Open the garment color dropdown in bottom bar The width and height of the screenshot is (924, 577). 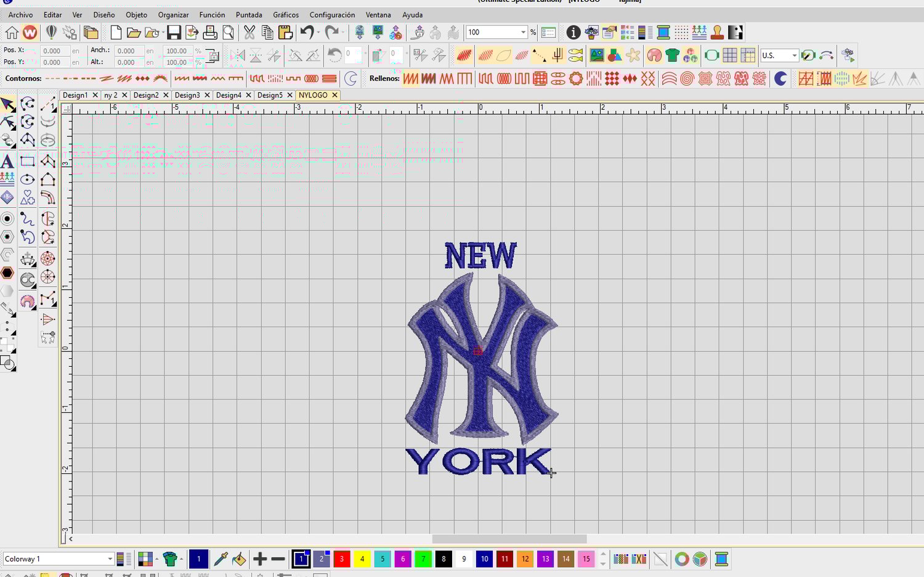[181, 559]
